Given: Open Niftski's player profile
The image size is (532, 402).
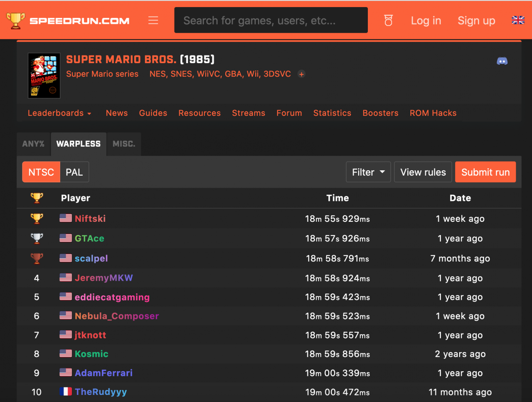Looking at the screenshot, I should 90,218.
